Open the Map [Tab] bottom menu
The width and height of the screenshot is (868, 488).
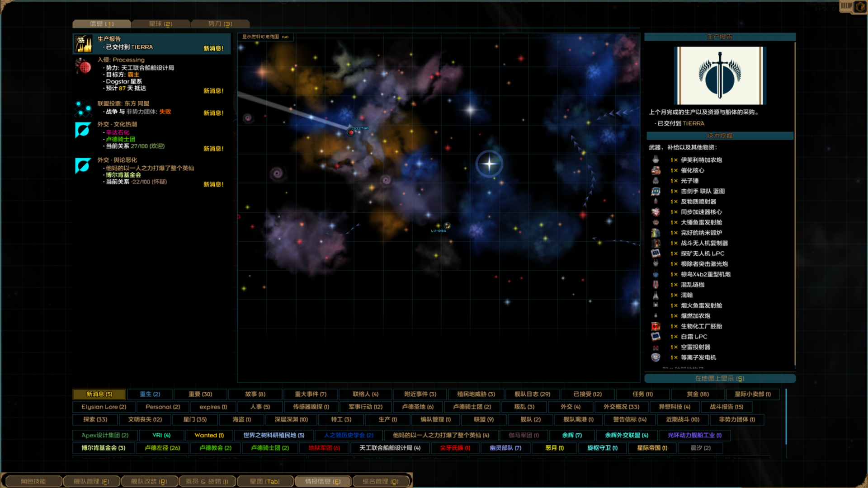coord(265,481)
